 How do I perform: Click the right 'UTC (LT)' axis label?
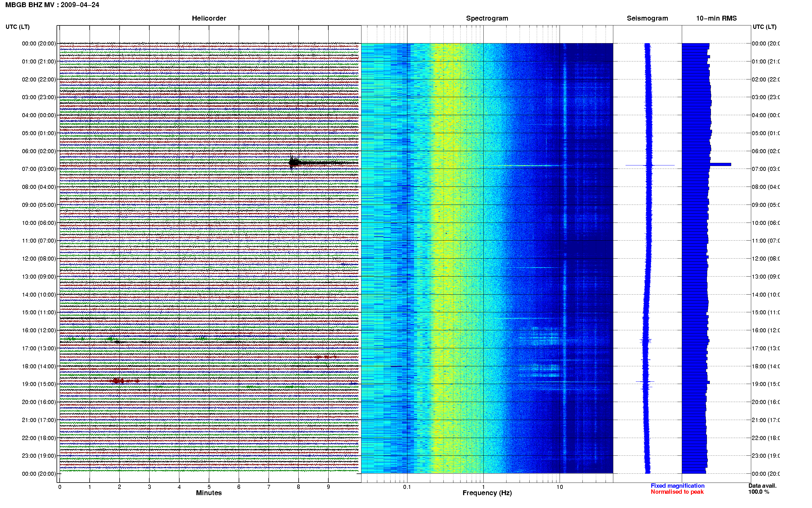pyautogui.click(x=764, y=27)
